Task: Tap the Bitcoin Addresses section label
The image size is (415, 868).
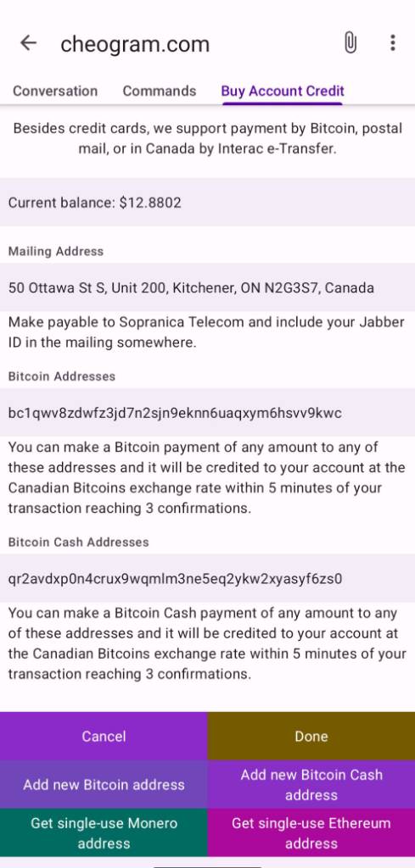Action: (61, 376)
